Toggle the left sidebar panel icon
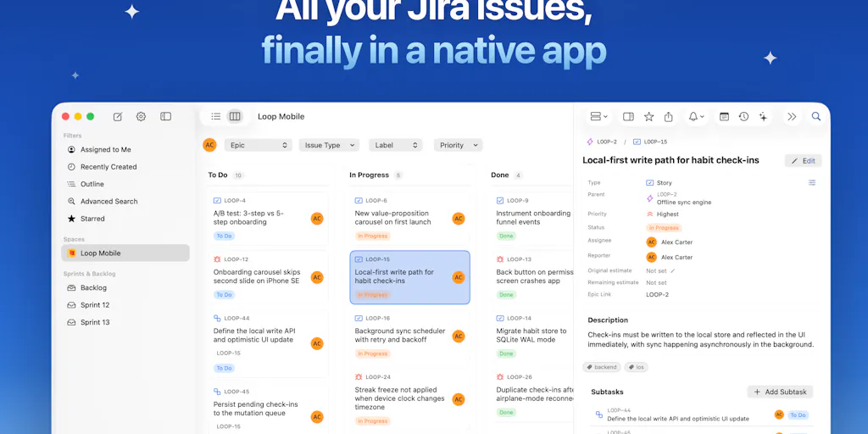Screen dimensions: 868x434 (x=165, y=116)
